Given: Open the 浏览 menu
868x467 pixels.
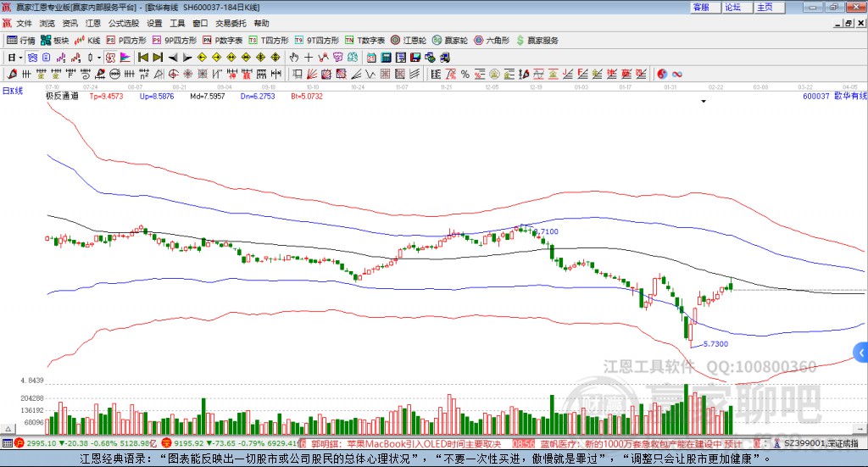Looking at the screenshot, I should click(x=47, y=23).
